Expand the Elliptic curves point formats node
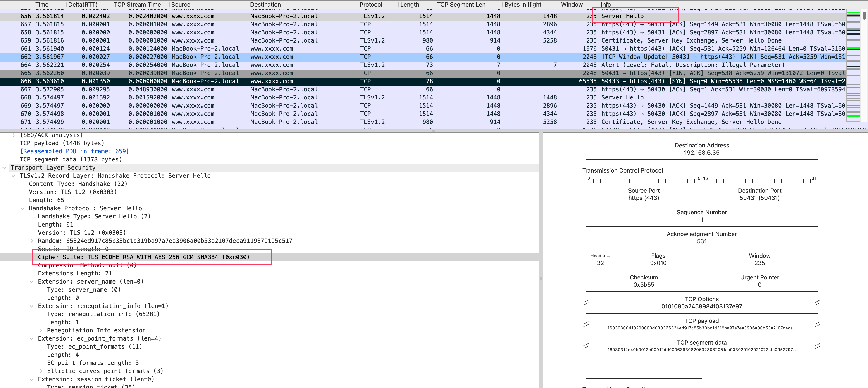Screen dimensions: 868x388 [41, 371]
